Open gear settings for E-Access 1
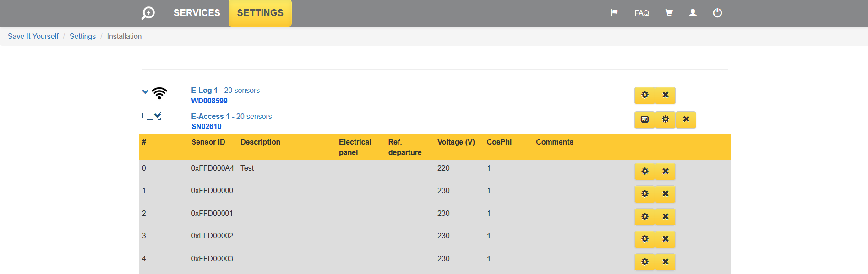868x274 pixels. (665, 119)
